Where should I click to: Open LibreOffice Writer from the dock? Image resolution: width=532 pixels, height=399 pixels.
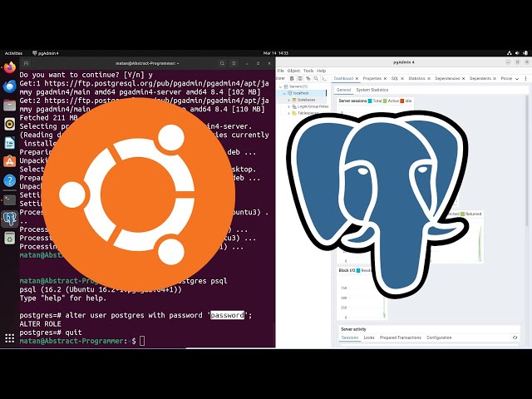tap(9, 143)
